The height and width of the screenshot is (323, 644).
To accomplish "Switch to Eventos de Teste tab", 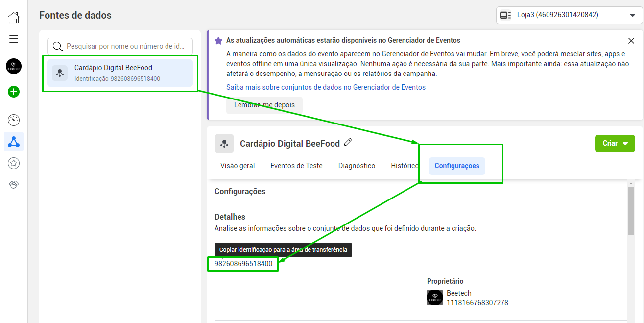I will (x=296, y=166).
